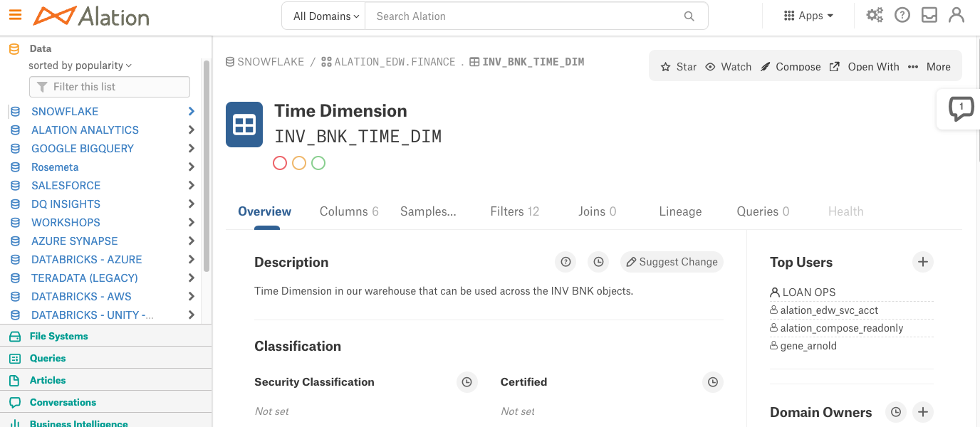
Task: Focus the Filter this list field
Action: tap(110, 87)
